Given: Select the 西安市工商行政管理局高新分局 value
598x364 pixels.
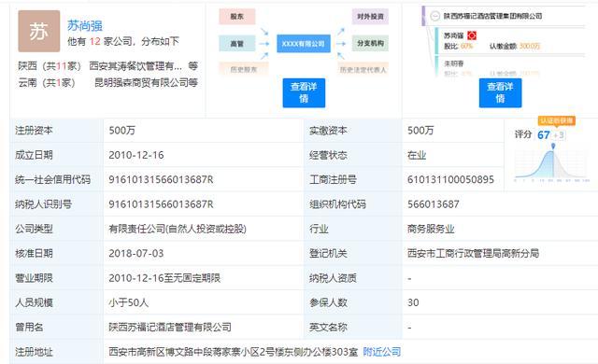Looking at the screenshot, I should (473, 254).
